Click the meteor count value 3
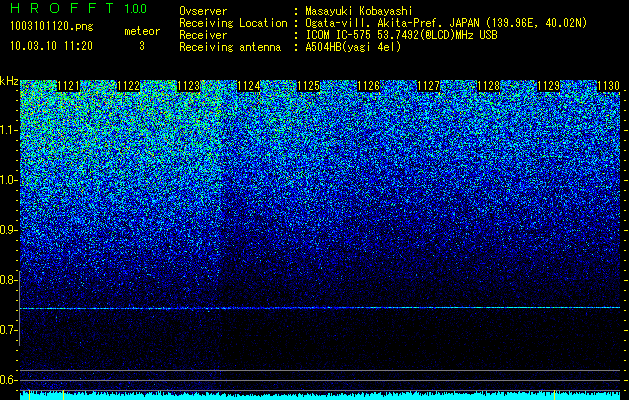 [142, 46]
